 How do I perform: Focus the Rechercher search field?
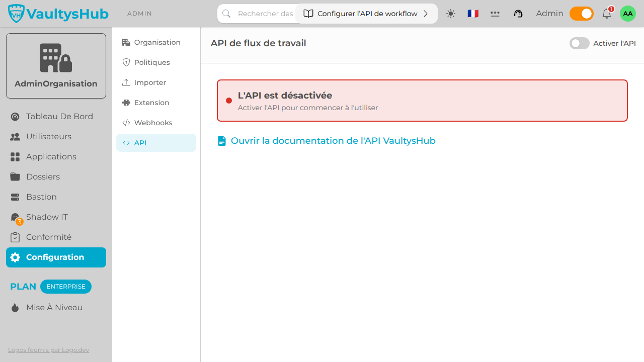click(265, 14)
